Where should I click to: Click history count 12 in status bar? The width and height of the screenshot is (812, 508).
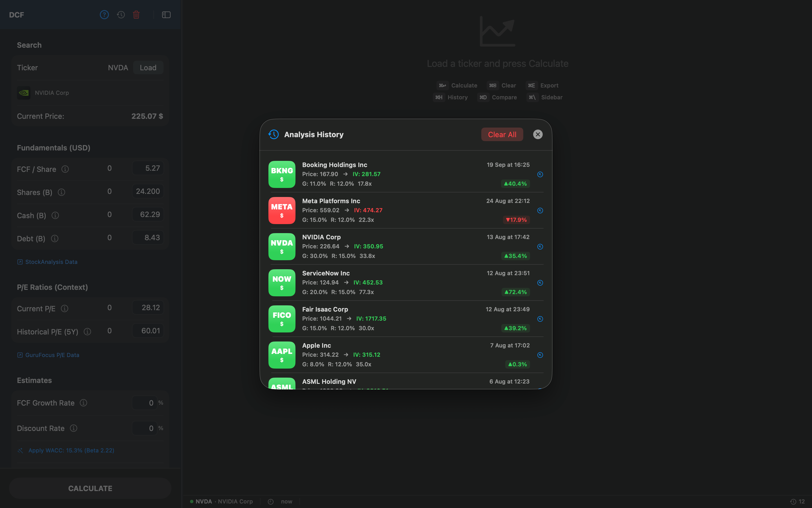[x=798, y=501]
